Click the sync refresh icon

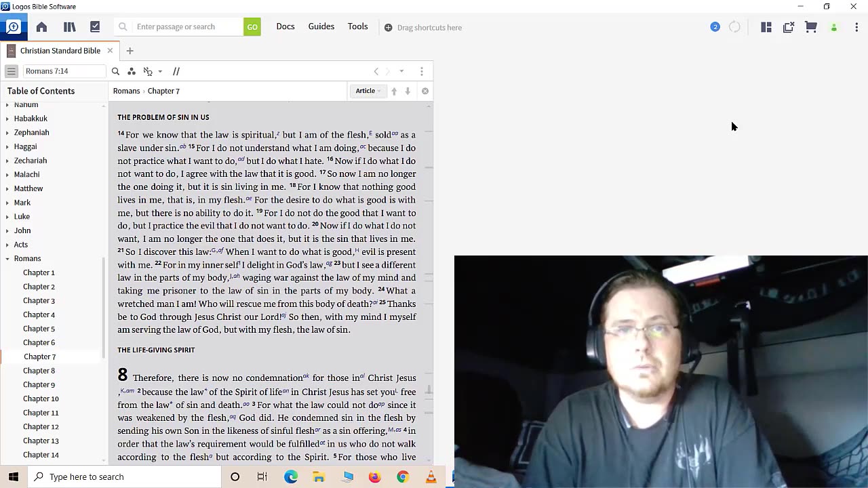(734, 27)
